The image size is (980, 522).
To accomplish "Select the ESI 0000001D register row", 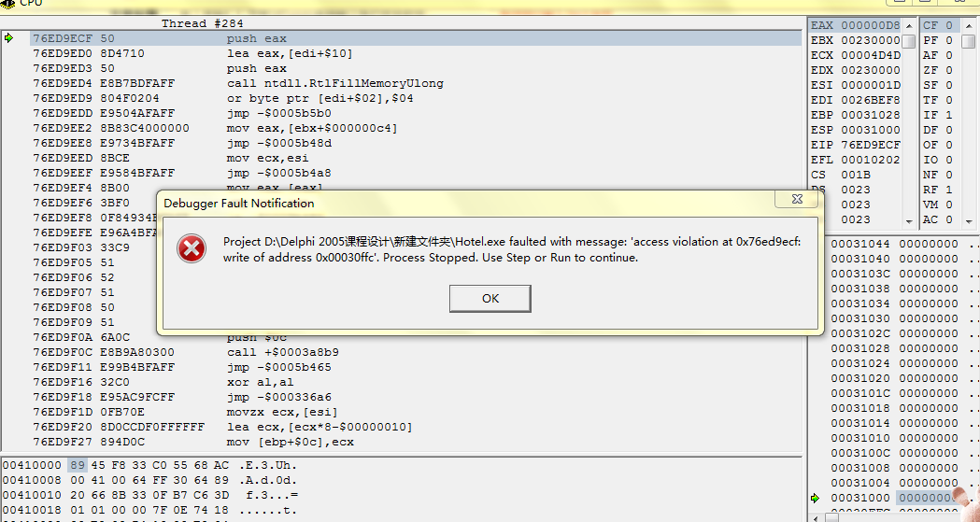I will click(x=856, y=85).
